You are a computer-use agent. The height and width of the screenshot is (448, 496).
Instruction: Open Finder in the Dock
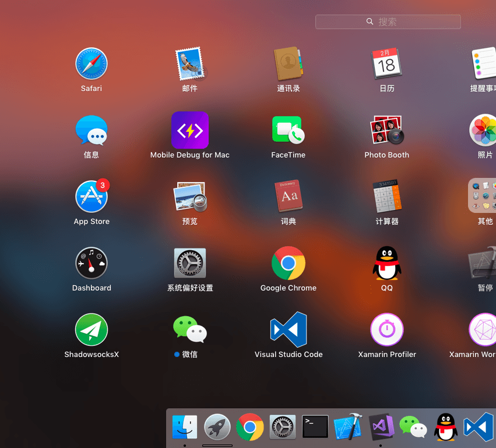pyautogui.click(x=185, y=428)
